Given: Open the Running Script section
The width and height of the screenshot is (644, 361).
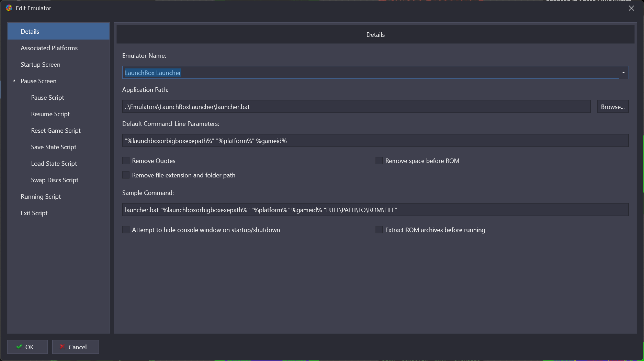Looking at the screenshot, I should coord(58,196).
